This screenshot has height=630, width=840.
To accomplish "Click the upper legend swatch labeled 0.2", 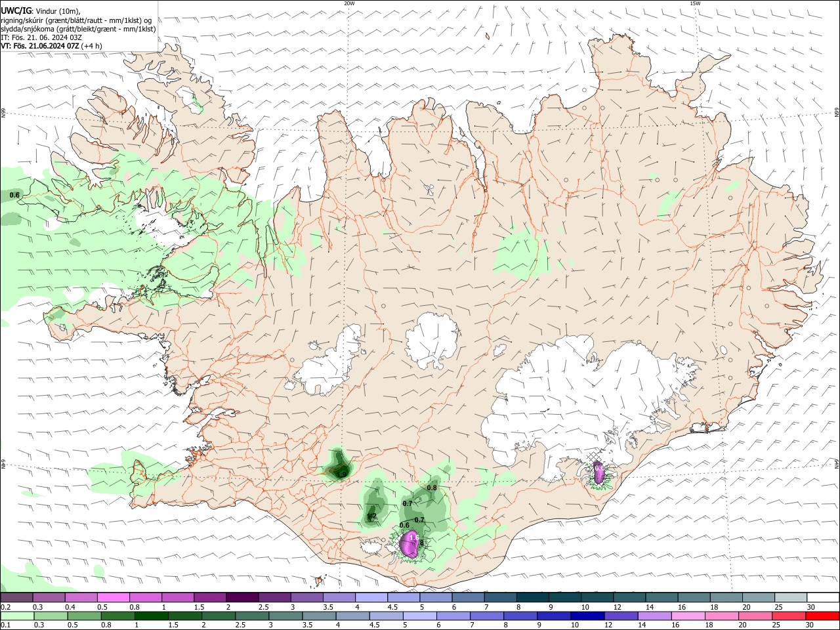I will coord(17,597).
